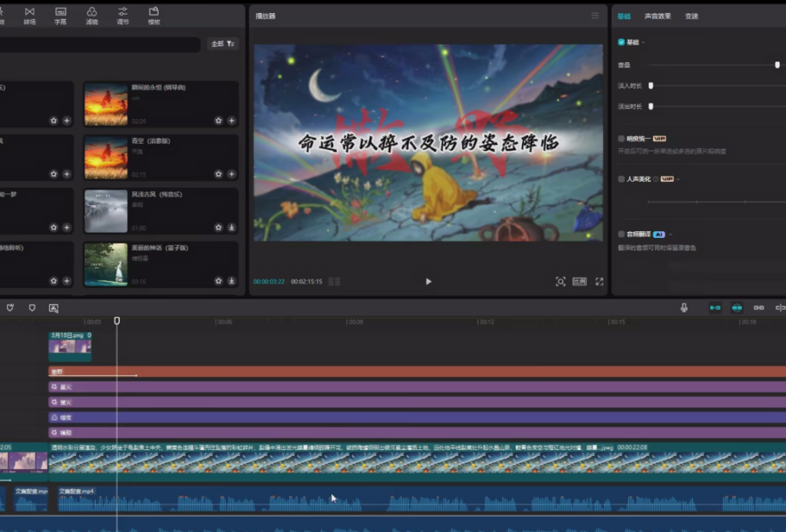Viewport: 786px width, 532px height.
Task: Enter fullscreen preview in the player
Action: pyautogui.click(x=599, y=282)
